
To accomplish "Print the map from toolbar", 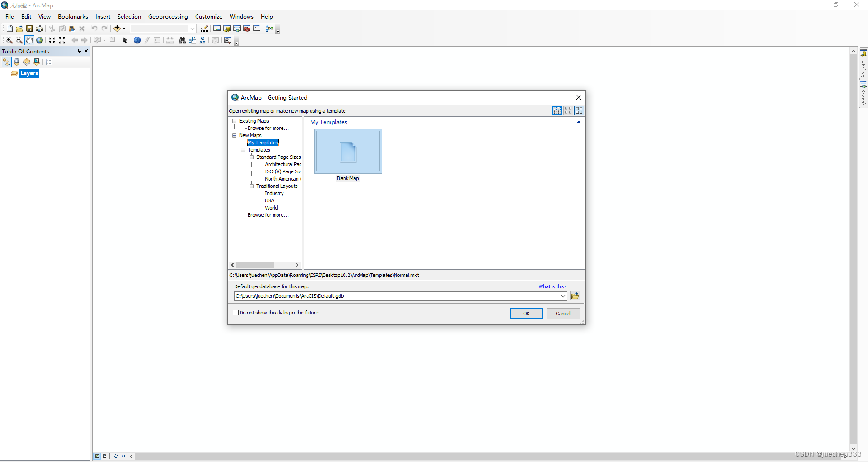I will click(39, 29).
